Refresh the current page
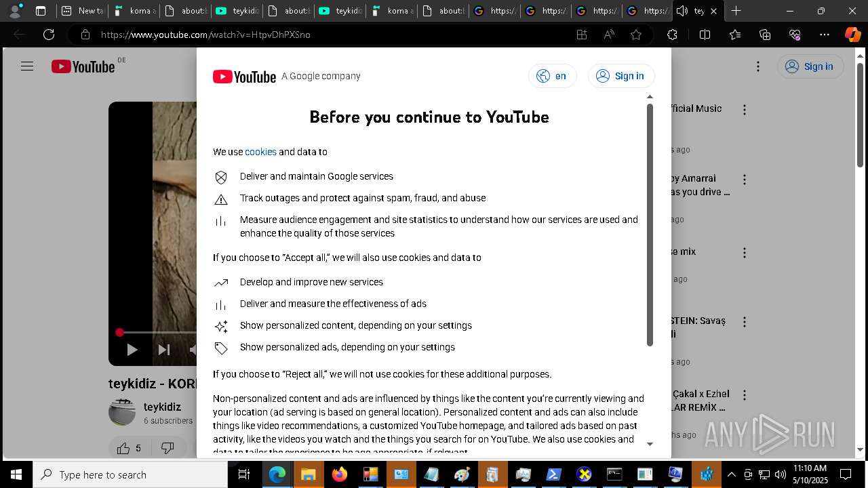The height and width of the screenshot is (488, 868). click(x=49, y=35)
